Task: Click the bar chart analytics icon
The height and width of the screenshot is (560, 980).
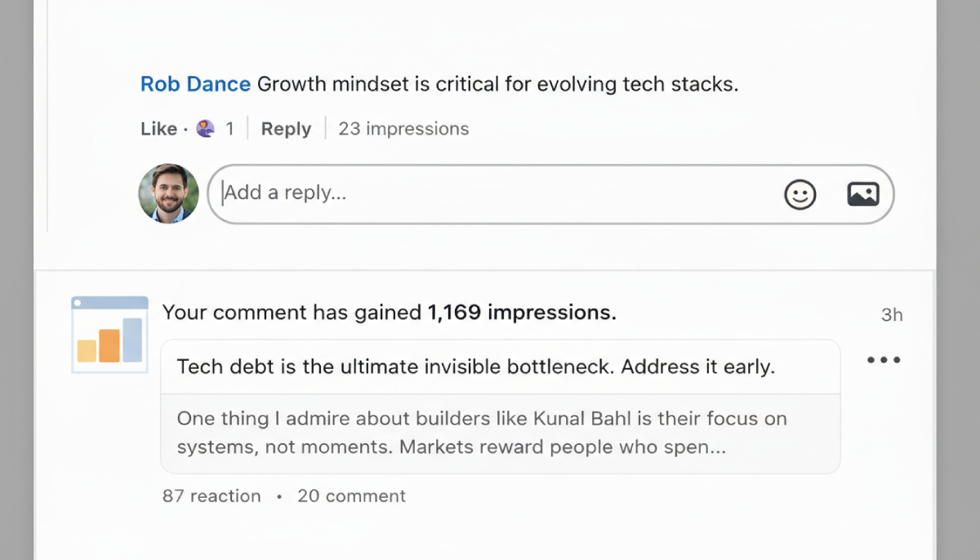Action: click(x=109, y=335)
